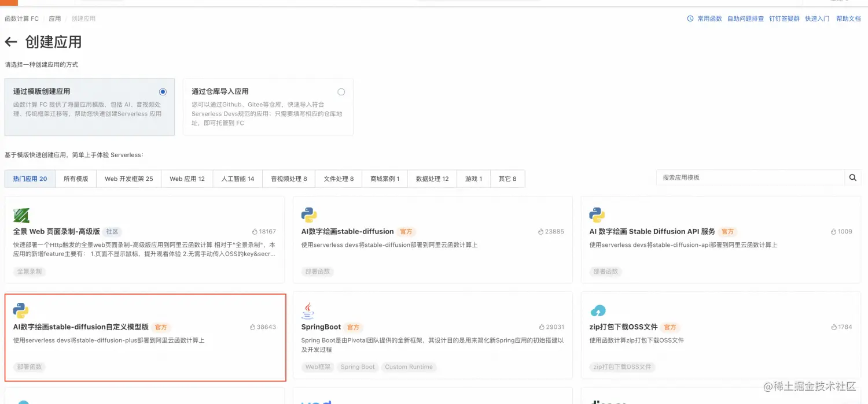Screen dimensions: 868x404
Task: Click the Custom Runtime tag
Action: click(409, 367)
